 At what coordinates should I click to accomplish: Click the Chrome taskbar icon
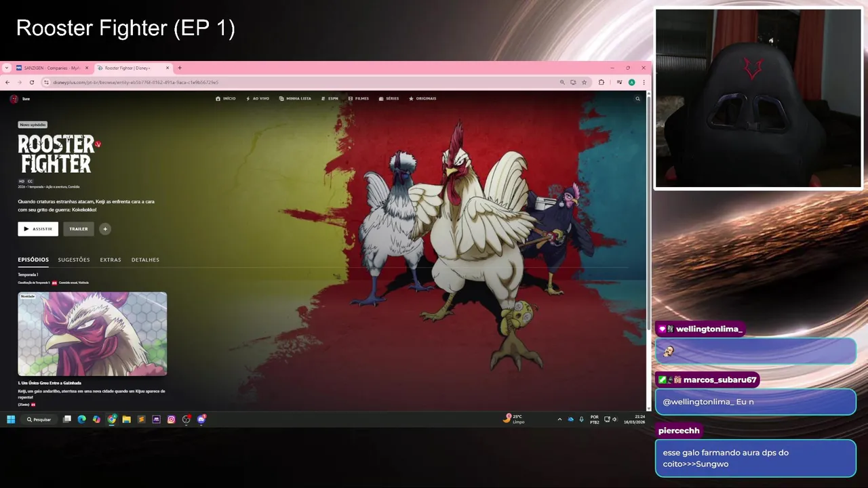coord(112,420)
